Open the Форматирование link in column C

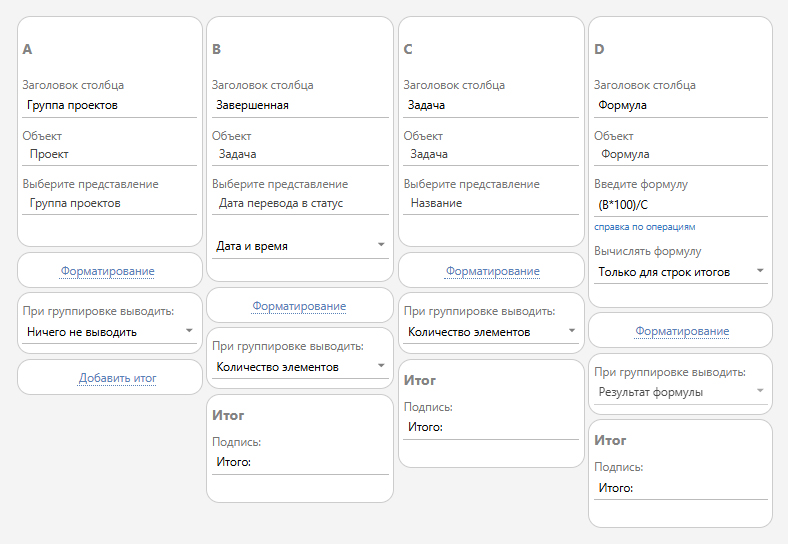pyautogui.click(x=492, y=271)
